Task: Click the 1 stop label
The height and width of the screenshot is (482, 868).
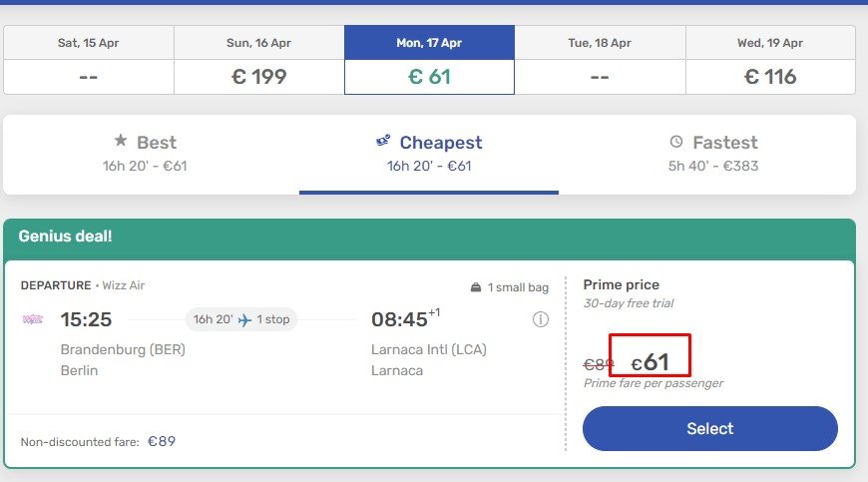Action: click(x=272, y=319)
